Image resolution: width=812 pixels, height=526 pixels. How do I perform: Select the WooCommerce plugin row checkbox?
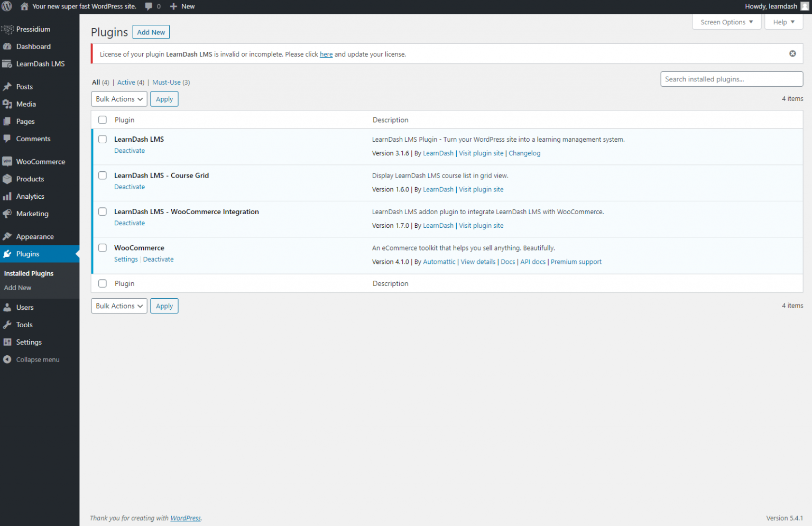click(x=102, y=247)
